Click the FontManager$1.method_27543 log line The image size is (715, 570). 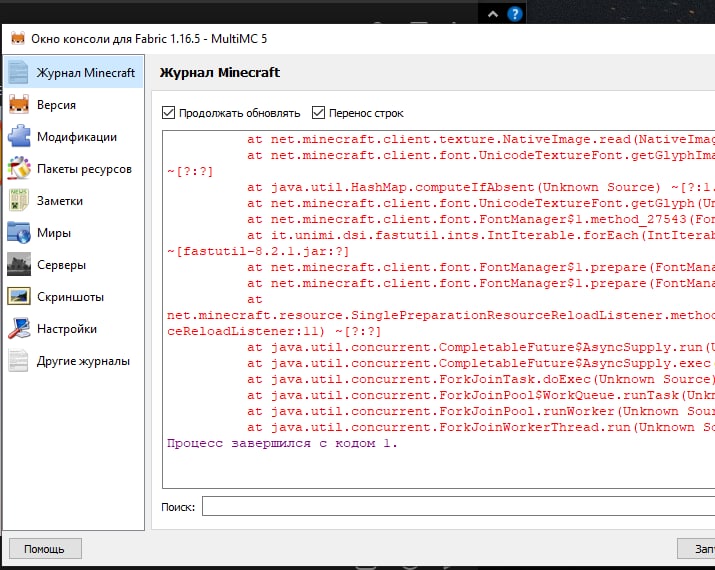click(x=481, y=219)
